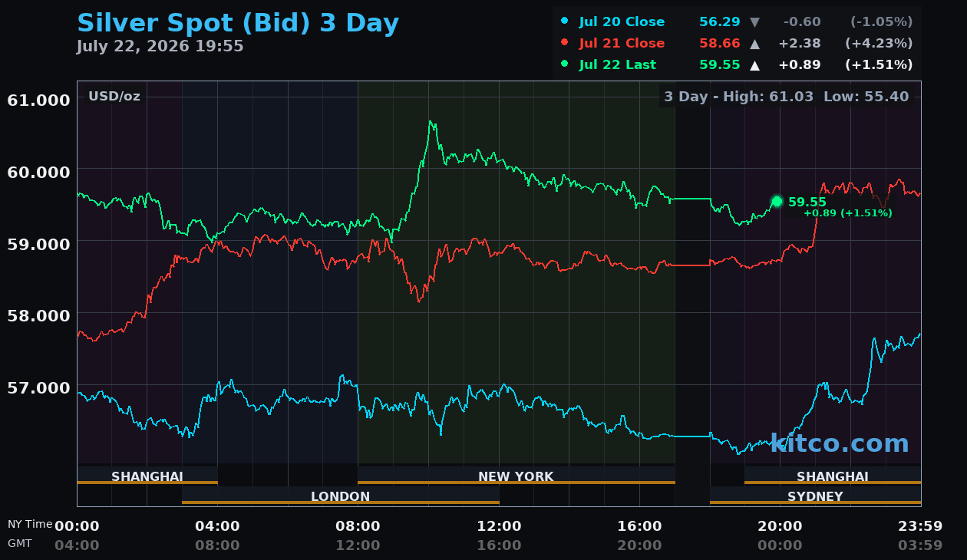The width and height of the screenshot is (967, 560).
Task: Click the 12:00 NY time tick
Action: pos(499,526)
